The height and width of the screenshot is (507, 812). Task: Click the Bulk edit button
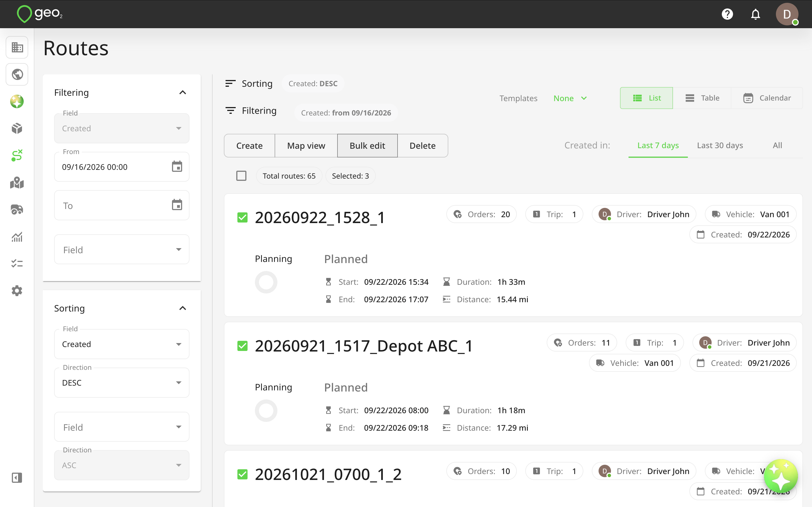367,146
